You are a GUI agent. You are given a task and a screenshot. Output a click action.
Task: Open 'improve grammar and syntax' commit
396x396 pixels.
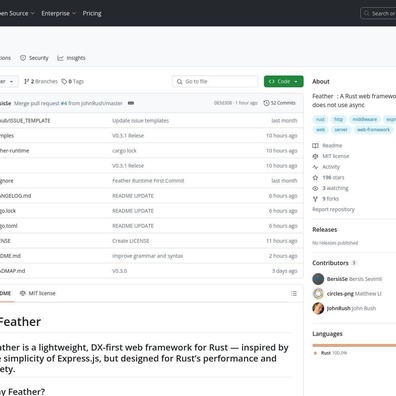point(148,256)
